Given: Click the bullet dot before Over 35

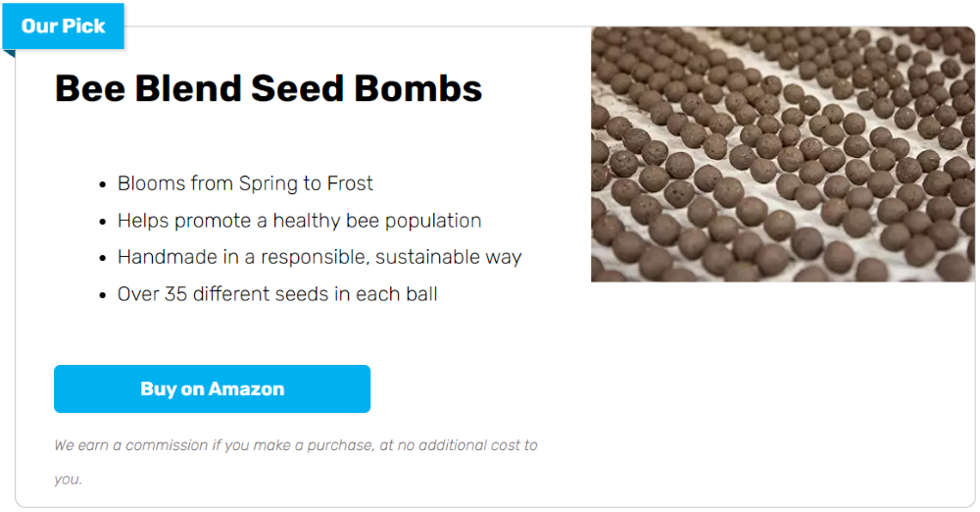Looking at the screenshot, I should coord(103,295).
